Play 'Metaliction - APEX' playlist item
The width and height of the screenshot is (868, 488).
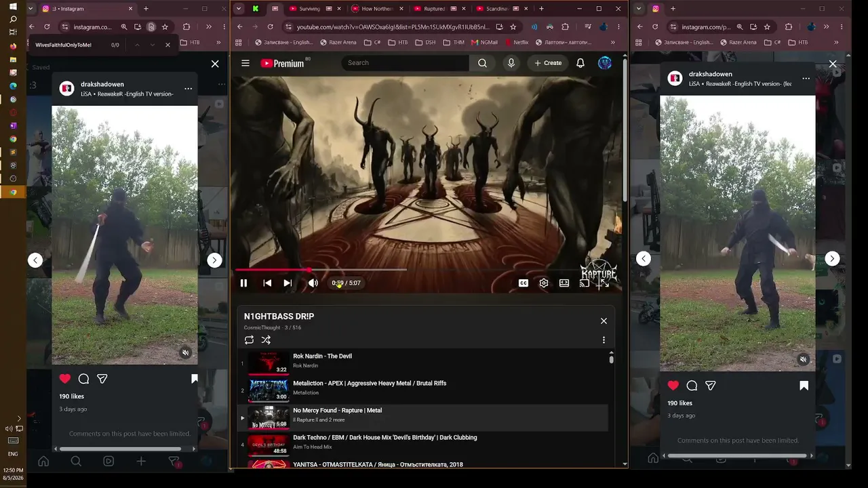422,390
